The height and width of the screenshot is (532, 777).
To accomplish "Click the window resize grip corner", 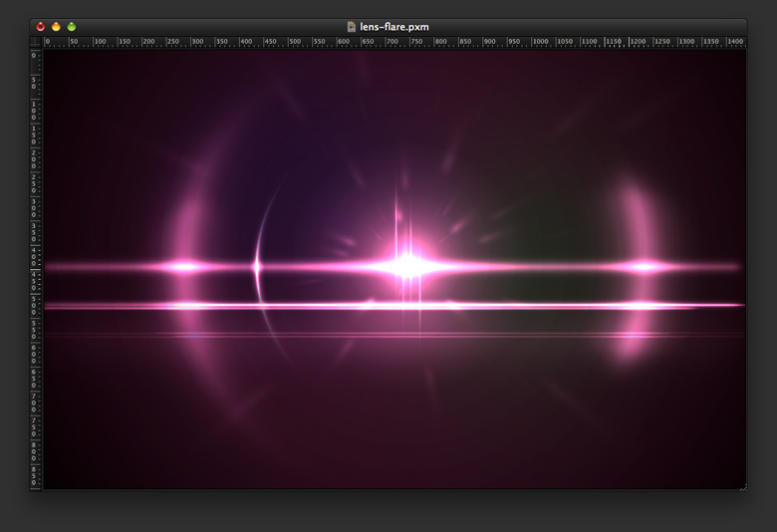I will pos(743,487).
